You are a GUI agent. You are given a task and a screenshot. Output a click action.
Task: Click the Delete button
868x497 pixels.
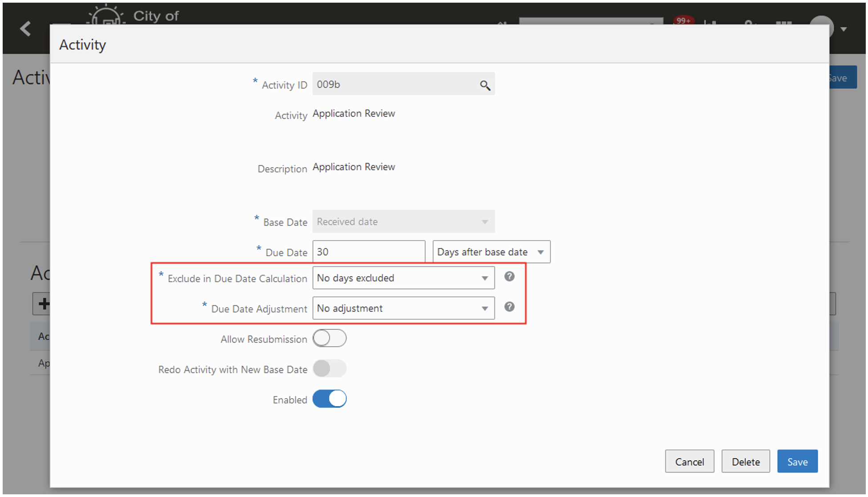click(x=745, y=461)
